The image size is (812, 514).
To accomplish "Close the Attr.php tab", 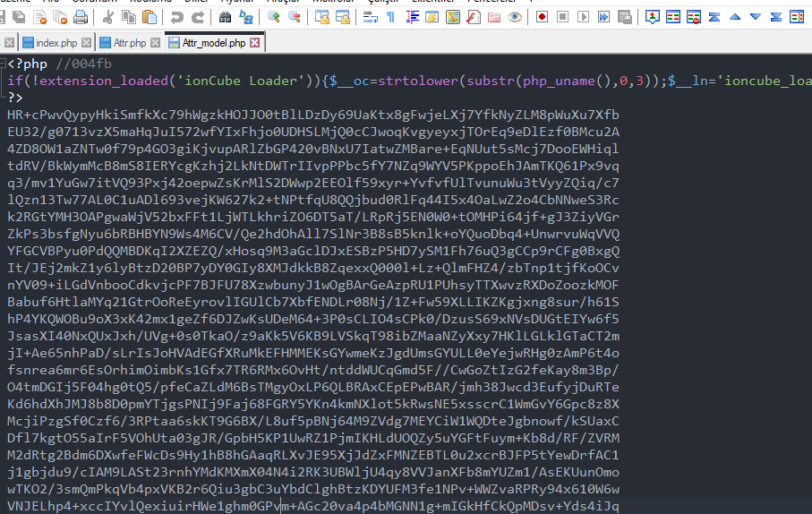I will 156,42.
